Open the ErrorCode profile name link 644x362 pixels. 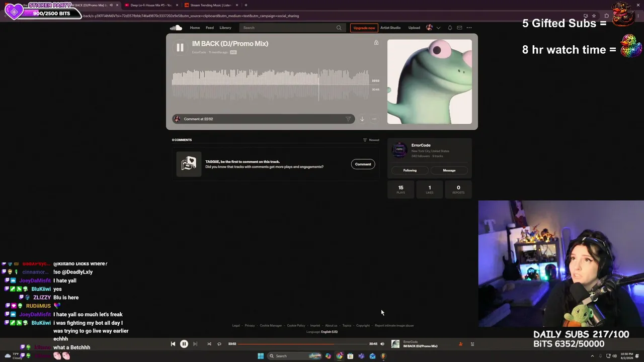(421, 145)
